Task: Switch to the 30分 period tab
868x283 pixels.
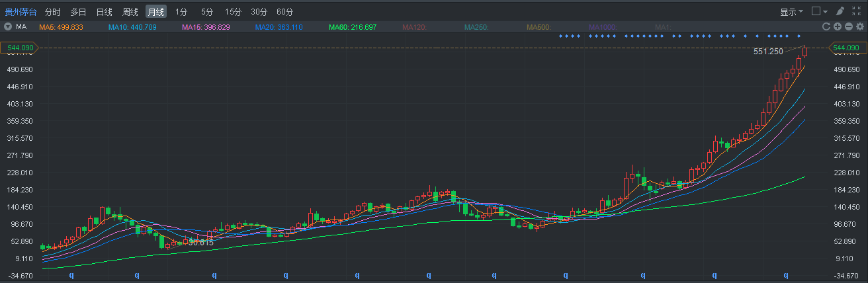Action: [x=259, y=12]
